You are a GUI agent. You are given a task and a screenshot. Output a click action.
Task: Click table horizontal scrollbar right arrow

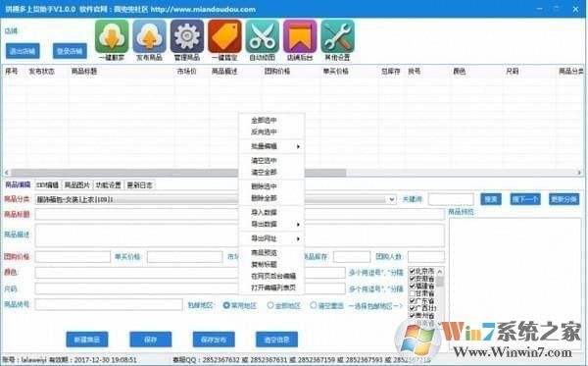click(580, 173)
